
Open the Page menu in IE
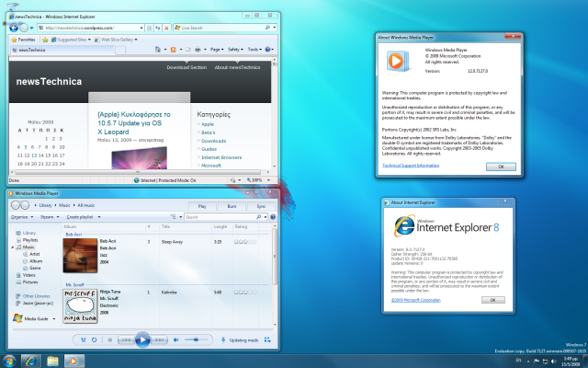click(217, 50)
